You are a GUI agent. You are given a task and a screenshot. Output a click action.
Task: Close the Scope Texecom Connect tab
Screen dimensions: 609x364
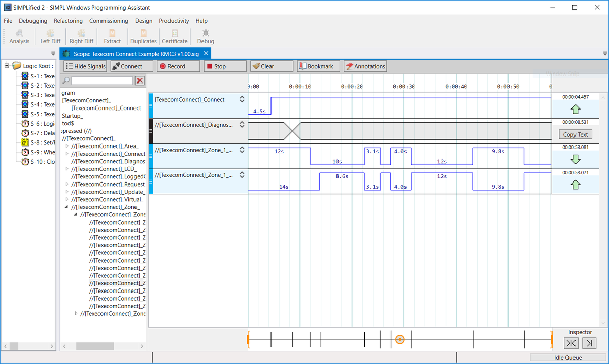coord(206,53)
